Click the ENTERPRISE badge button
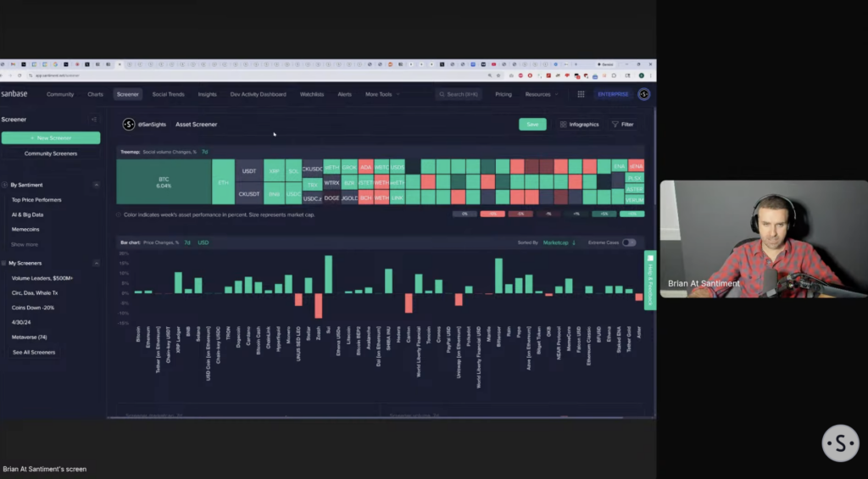868x479 pixels. coord(613,94)
